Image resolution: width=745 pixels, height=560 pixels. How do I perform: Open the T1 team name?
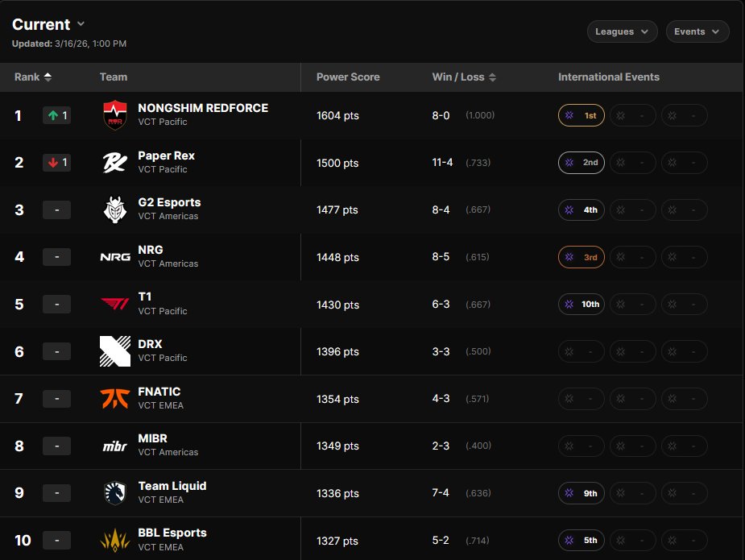pos(144,297)
